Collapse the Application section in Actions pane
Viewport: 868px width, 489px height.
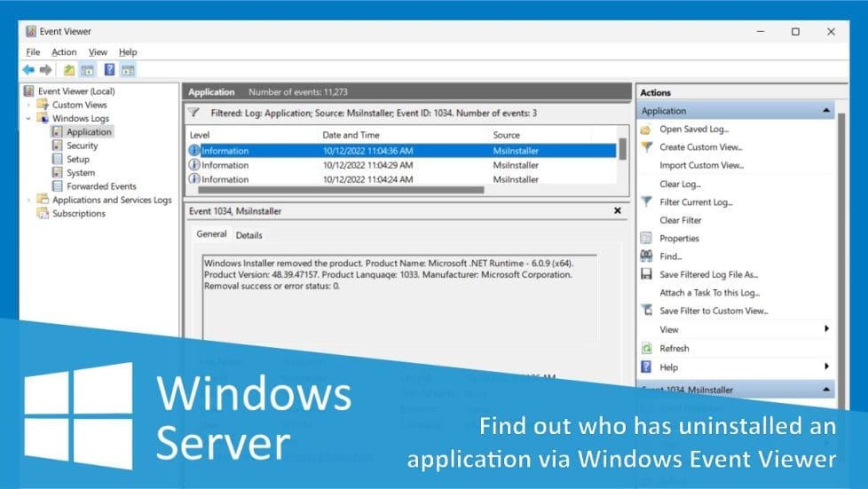pyautogui.click(x=826, y=111)
